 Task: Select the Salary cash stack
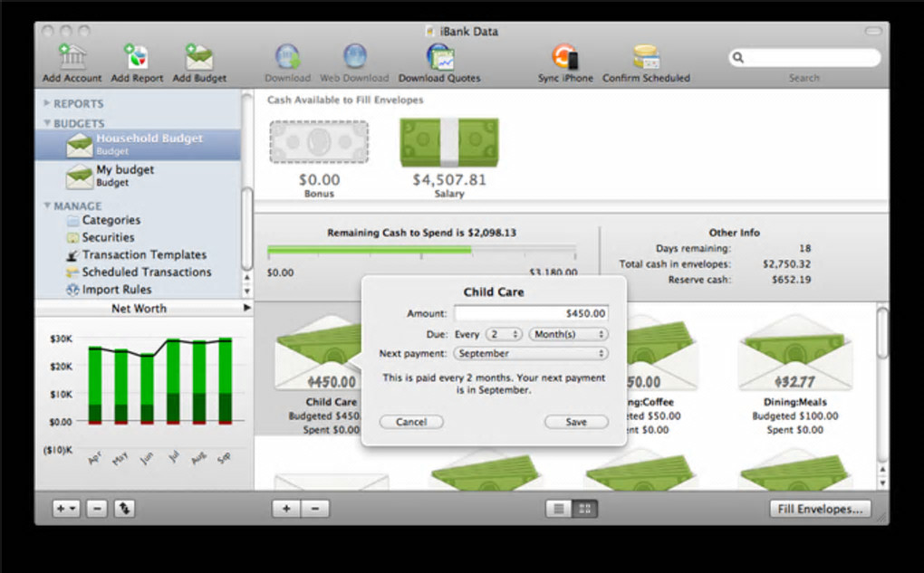449,142
